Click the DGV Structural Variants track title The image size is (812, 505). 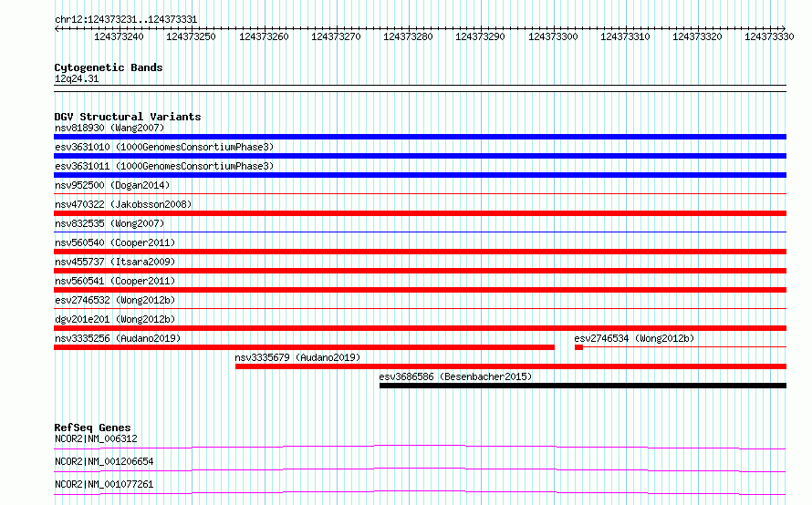click(128, 117)
